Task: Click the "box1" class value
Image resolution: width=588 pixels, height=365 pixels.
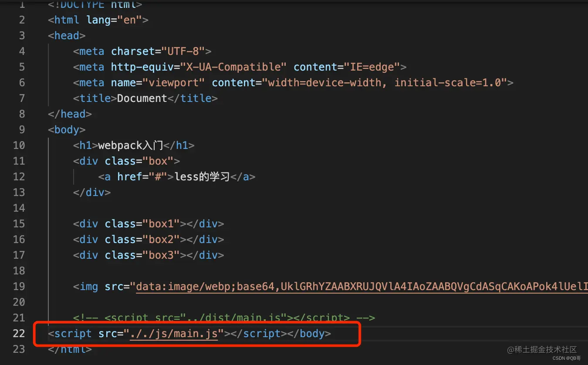Action: 161,224
